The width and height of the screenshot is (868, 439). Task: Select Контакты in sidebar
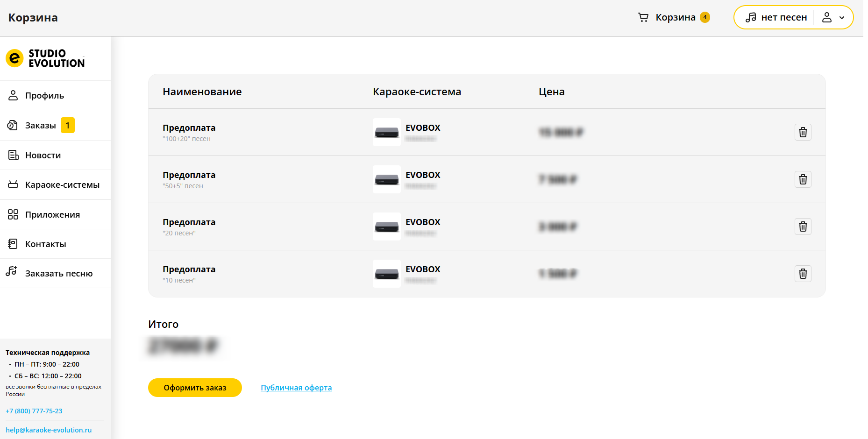45,244
